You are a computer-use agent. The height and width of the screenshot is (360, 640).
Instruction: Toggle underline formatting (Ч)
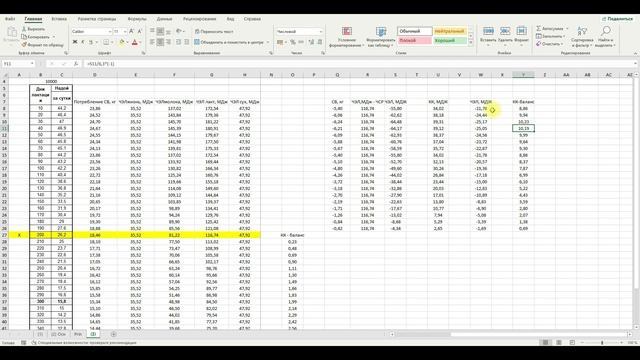click(91, 42)
